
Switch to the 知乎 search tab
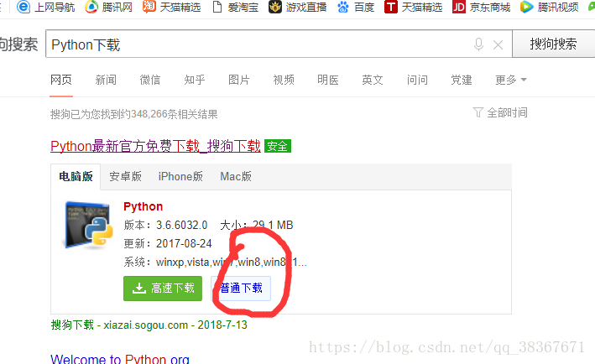[195, 80]
